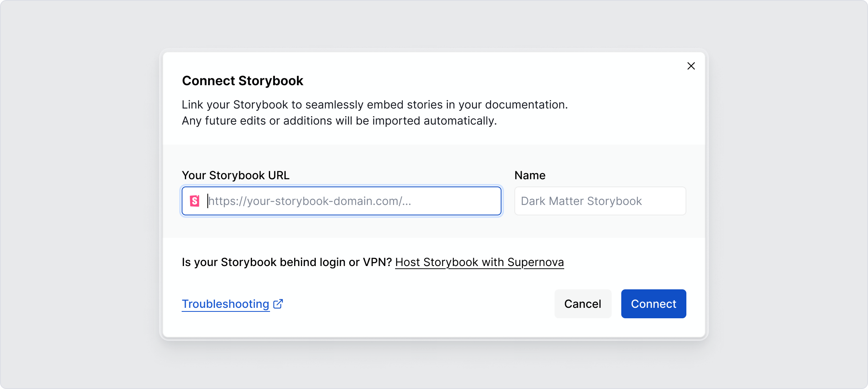Click the external link icon beside Troubleshooting

pos(278,304)
